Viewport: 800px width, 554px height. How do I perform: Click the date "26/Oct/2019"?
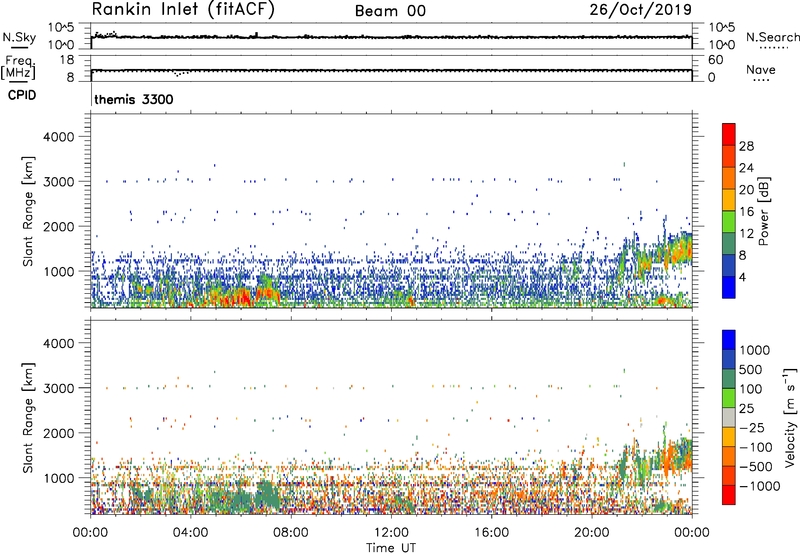[x=641, y=10]
